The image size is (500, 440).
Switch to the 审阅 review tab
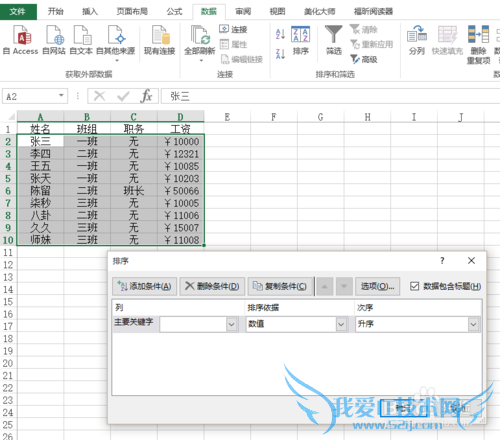pos(243,12)
